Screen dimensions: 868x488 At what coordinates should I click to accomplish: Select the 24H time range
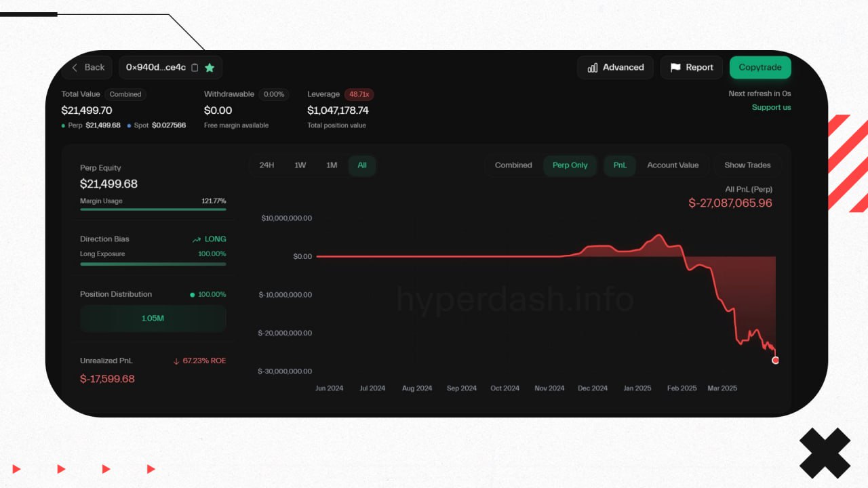[267, 165]
